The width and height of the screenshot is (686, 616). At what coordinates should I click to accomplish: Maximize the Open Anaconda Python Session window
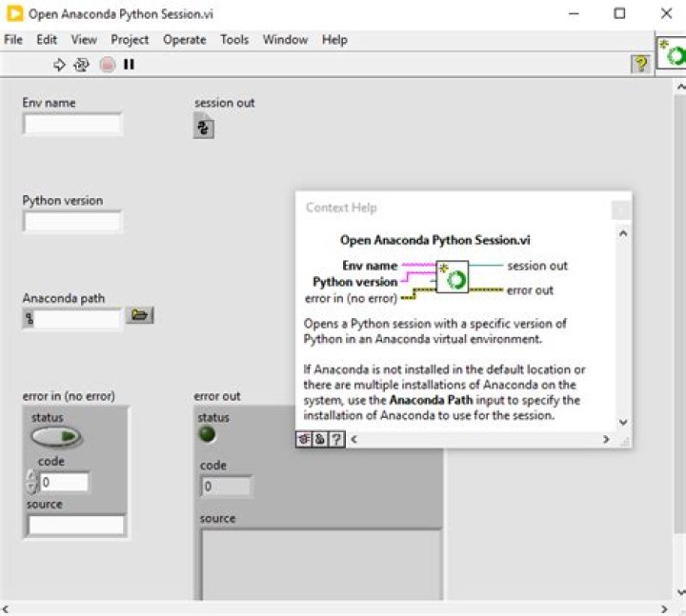[x=619, y=13]
